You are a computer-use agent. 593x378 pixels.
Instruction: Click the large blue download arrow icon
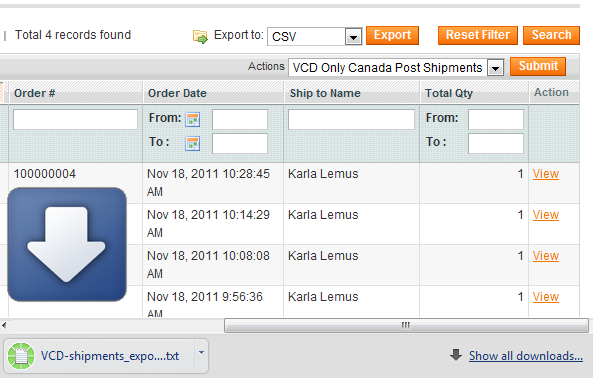click(67, 244)
